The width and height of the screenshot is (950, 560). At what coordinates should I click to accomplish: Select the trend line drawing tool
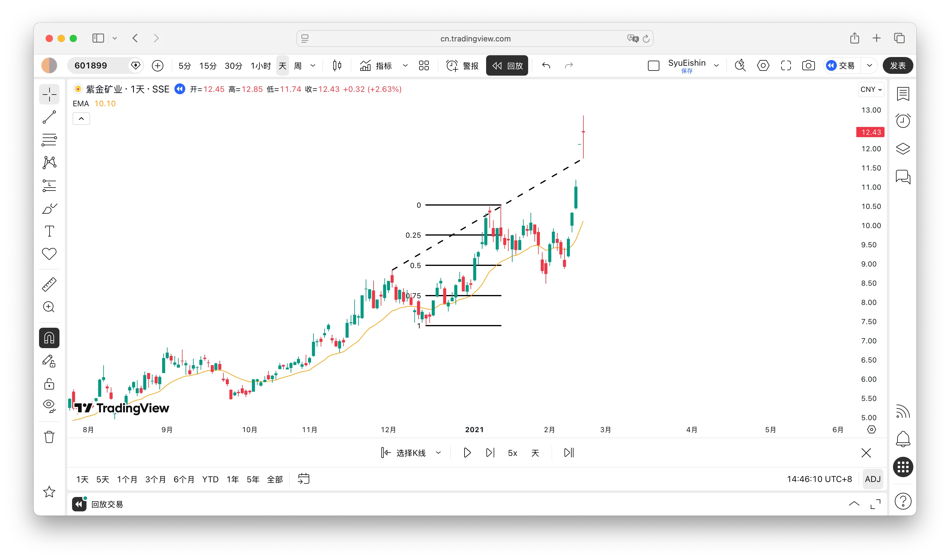tap(49, 117)
